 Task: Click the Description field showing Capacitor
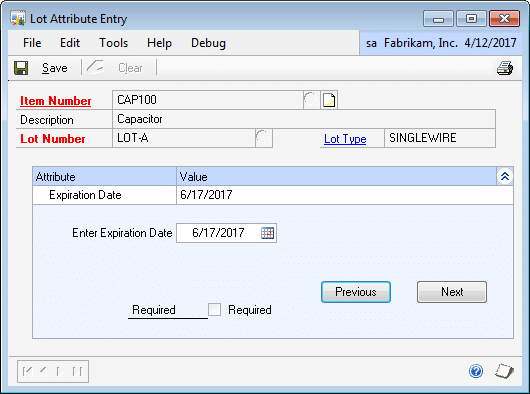click(304, 119)
